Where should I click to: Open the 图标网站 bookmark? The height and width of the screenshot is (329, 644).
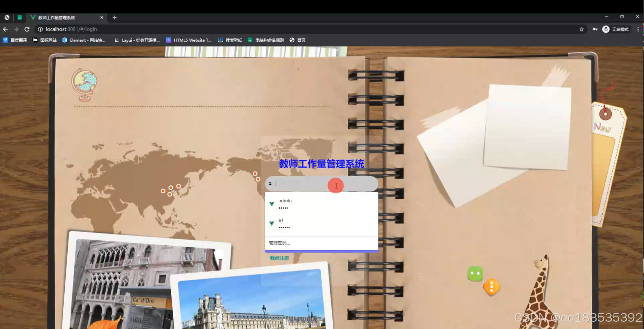point(44,40)
